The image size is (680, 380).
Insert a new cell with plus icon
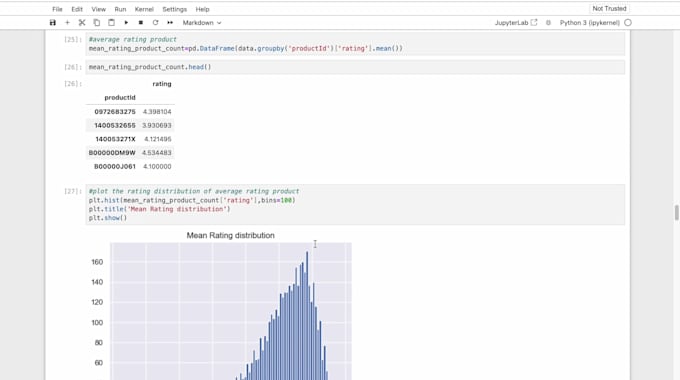67,23
